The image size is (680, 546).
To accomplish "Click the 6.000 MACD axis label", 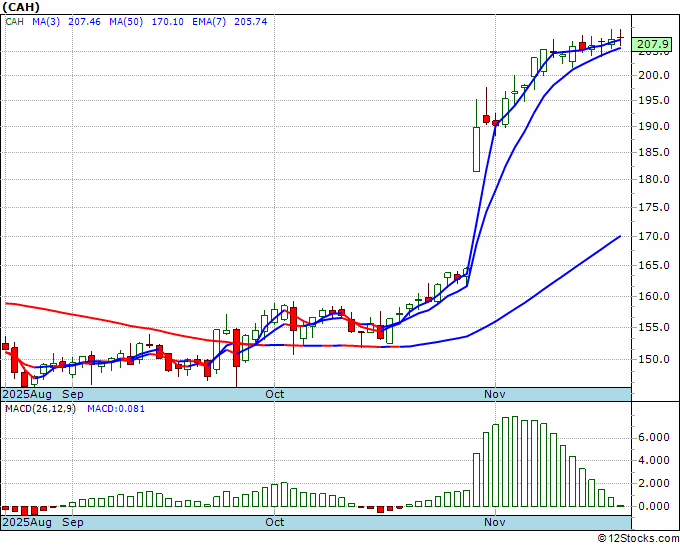I will tap(654, 438).
